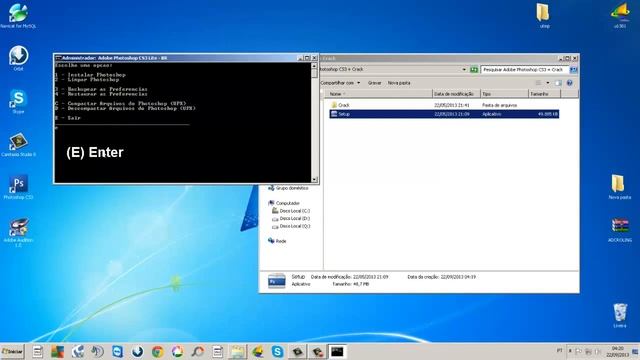Open Disco Local (C:) in navigation pane
The image size is (640, 360).
[x=291, y=211]
